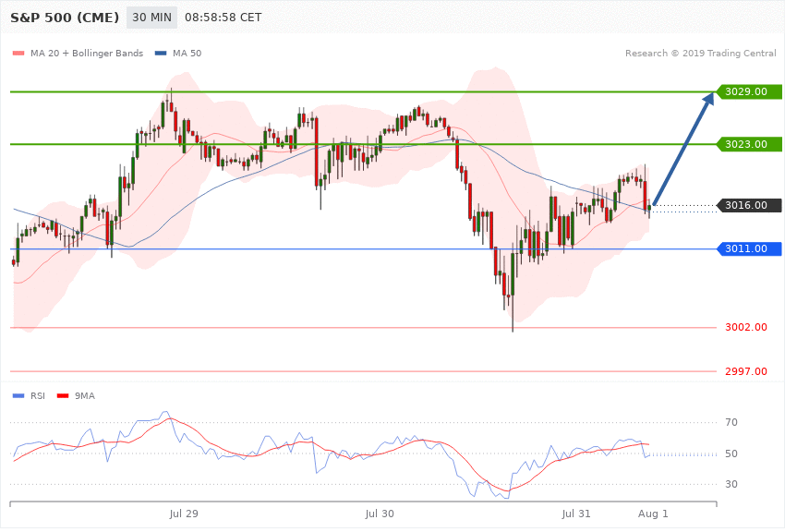This screenshot has height=532, width=785.
Task: Click the Jul 30 date axis label
Action: [x=380, y=514]
